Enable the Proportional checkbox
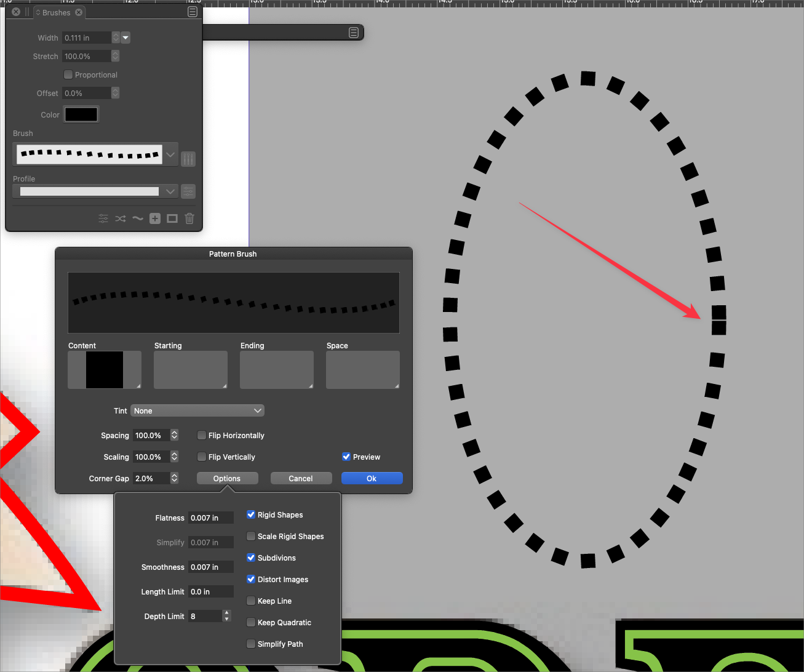804x672 pixels. 68,75
